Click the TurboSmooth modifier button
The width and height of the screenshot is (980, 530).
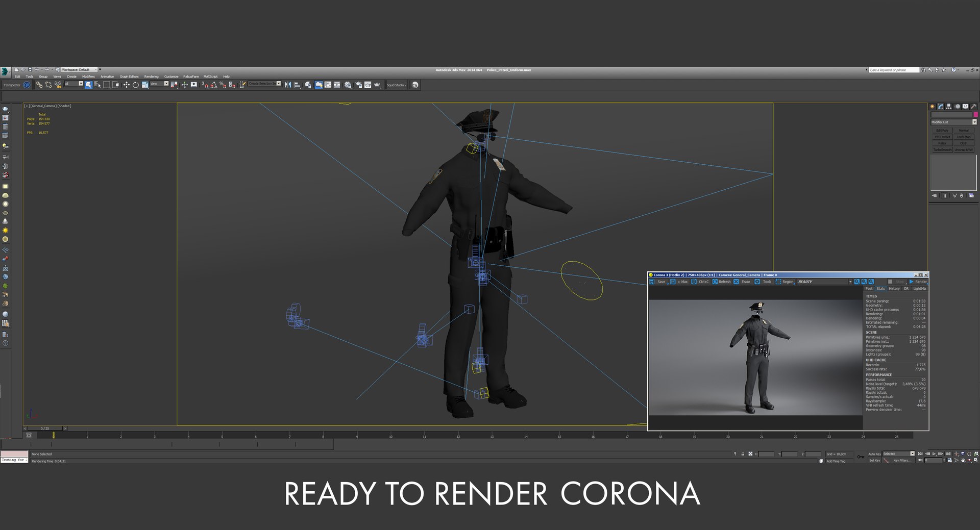(942, 149)
